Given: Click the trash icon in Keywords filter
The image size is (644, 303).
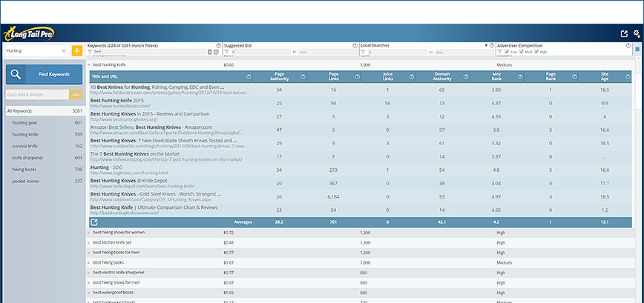Looking at the screenshot, I should click(x=210, y=52).
